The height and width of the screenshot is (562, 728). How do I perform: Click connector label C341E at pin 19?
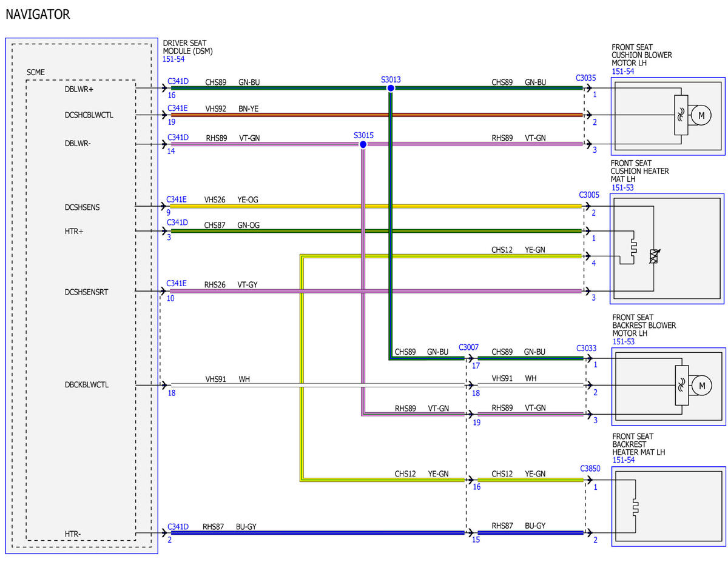pos(177,109)
